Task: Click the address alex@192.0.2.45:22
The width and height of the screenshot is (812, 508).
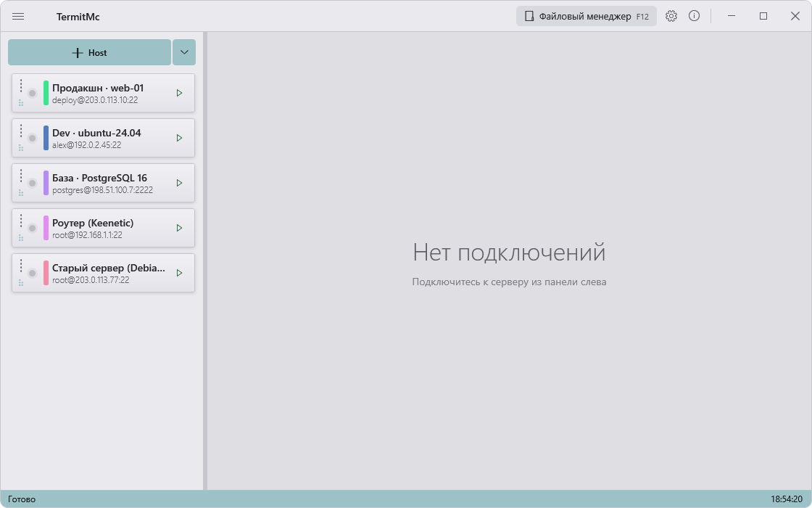Action: click(x=86, y=145)
